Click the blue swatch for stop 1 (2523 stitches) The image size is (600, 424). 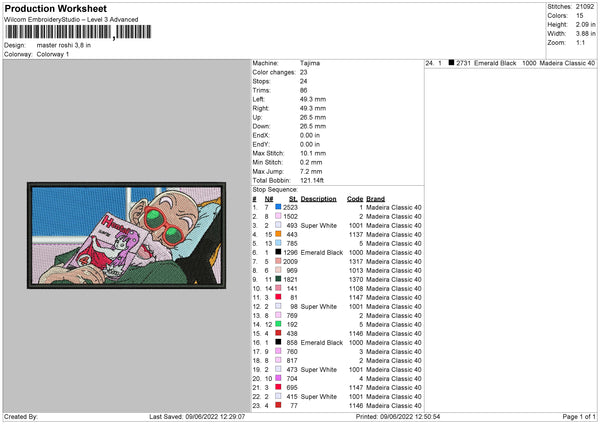(x=278, y=207)
